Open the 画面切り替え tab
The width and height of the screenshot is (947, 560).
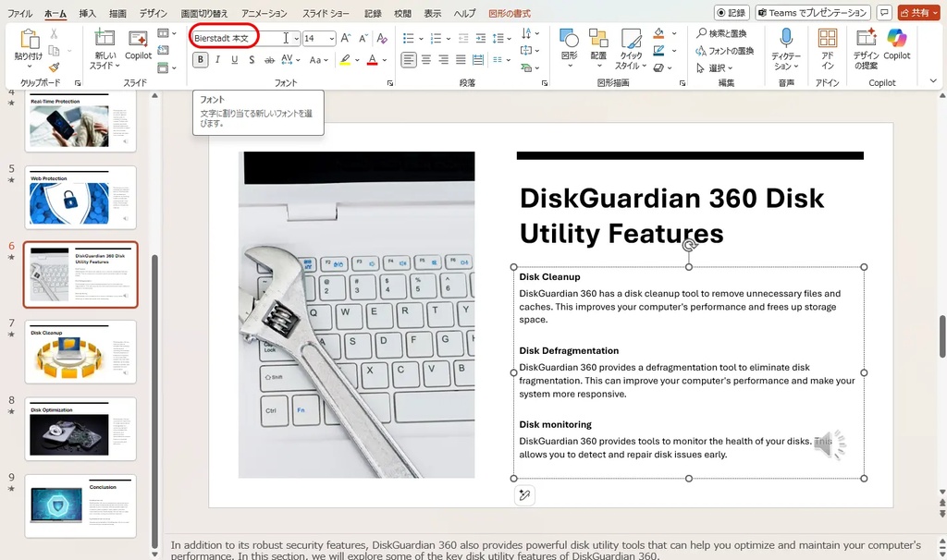(x=204, y=13)
